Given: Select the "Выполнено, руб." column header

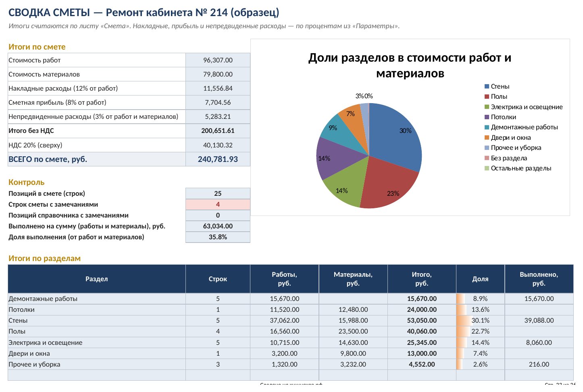Looking at the screenshot, I should tap(539, 279).
